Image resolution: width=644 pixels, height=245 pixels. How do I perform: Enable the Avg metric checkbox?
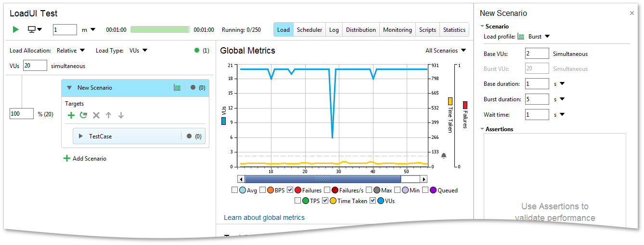[235, 190]
